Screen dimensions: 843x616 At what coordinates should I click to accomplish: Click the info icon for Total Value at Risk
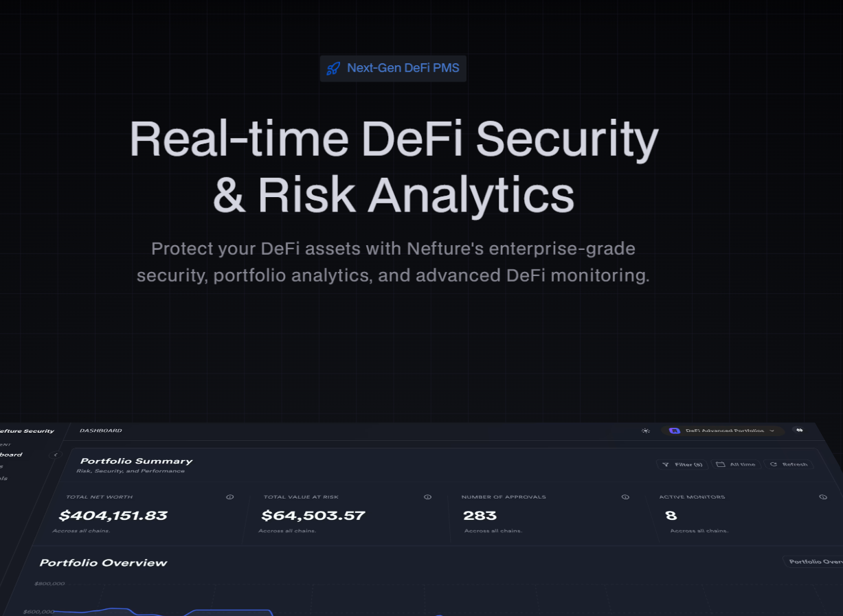(x=427, y=497)
